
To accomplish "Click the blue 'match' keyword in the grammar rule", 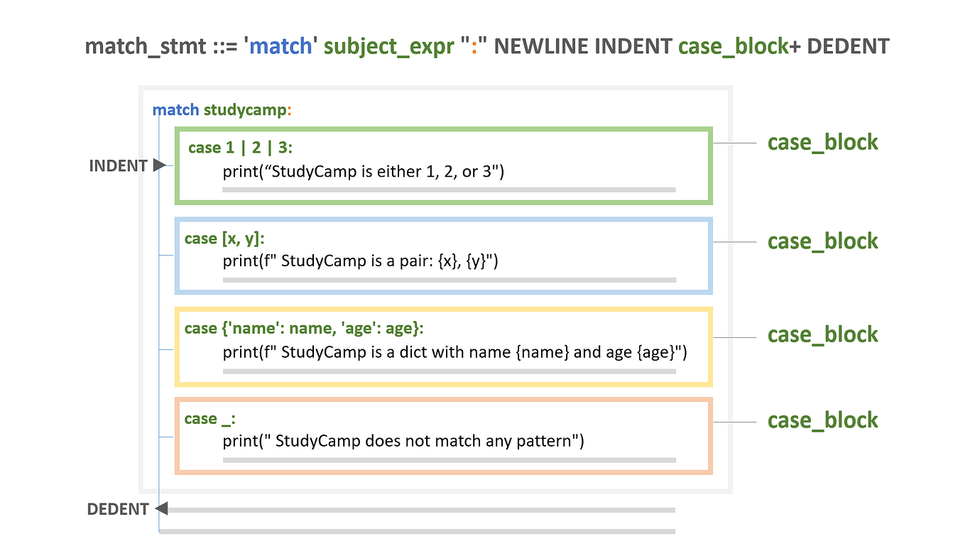I will (x=282, y=47).
